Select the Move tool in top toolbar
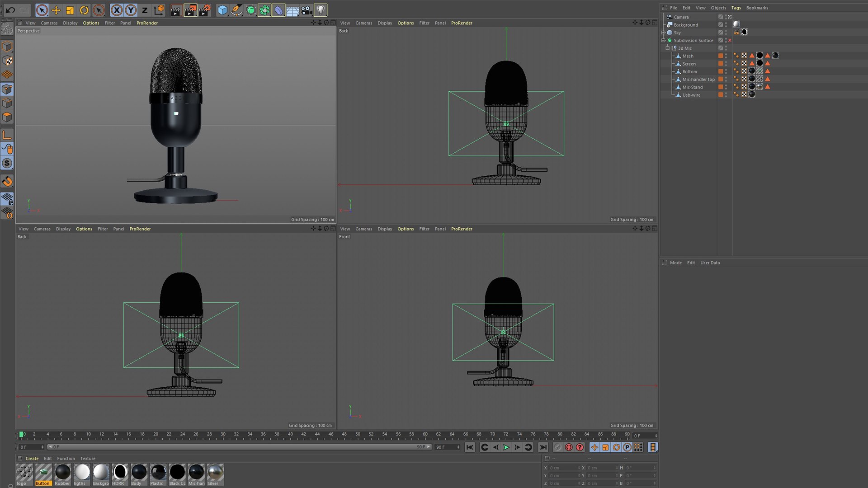This screenshot has width=868, height=488. click(56, 9)
